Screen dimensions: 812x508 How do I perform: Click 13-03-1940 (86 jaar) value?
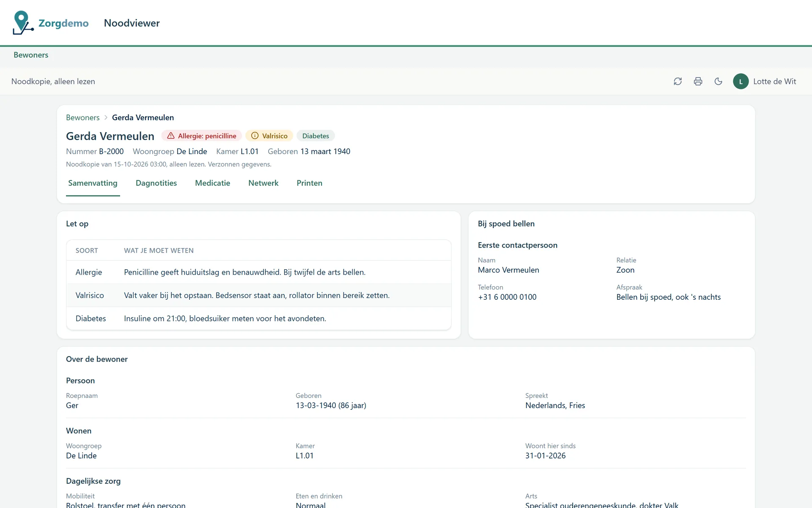331,406
